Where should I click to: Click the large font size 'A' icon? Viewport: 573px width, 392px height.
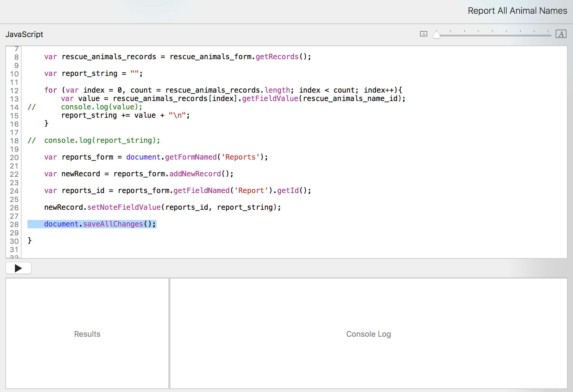pos(561,34)
